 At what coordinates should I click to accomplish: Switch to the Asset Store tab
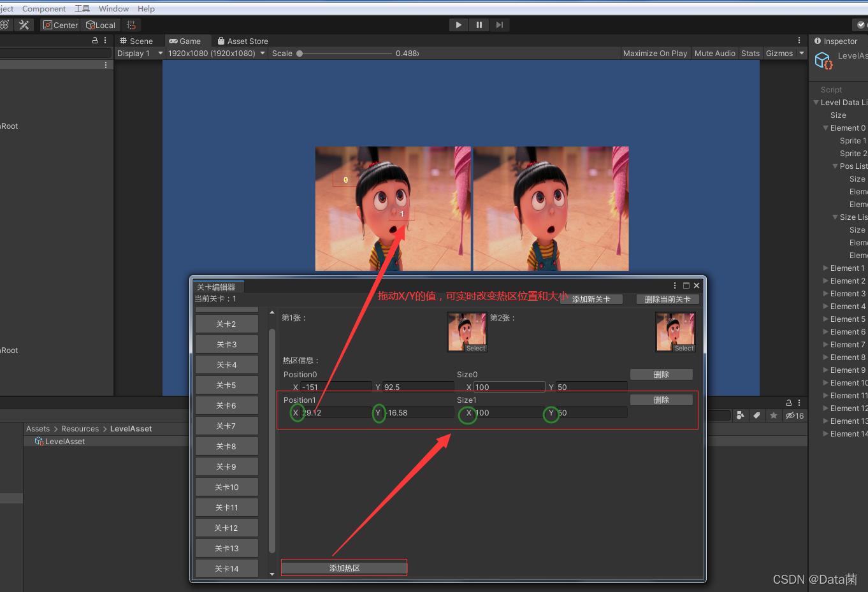tap(242, 41)
